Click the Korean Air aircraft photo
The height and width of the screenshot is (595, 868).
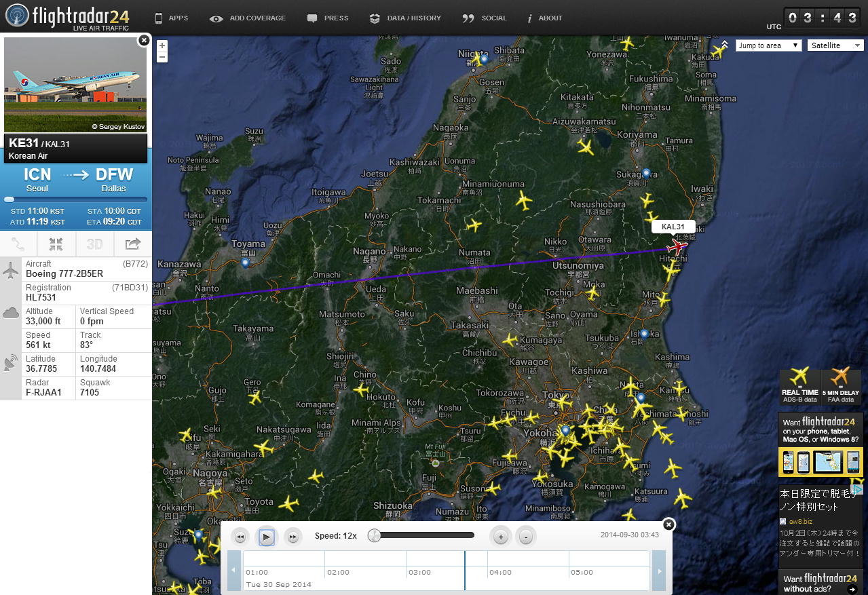(75, 85)
